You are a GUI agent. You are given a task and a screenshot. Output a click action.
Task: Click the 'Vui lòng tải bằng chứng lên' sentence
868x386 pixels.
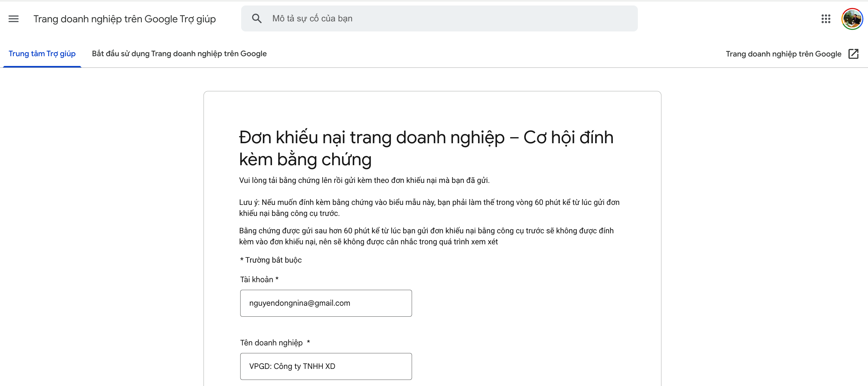[x=364, y=180]
